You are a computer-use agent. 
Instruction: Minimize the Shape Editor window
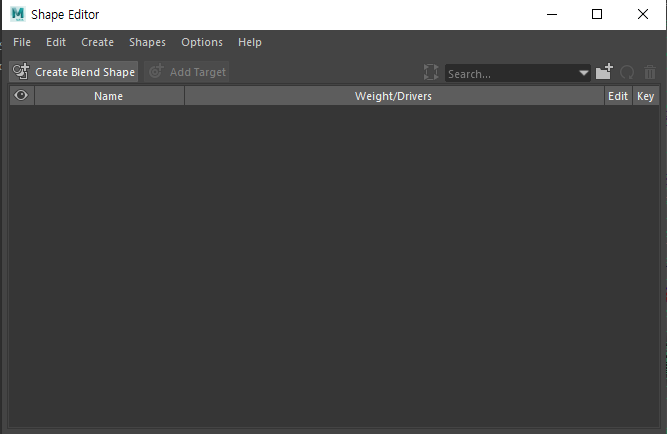point(552,14)
